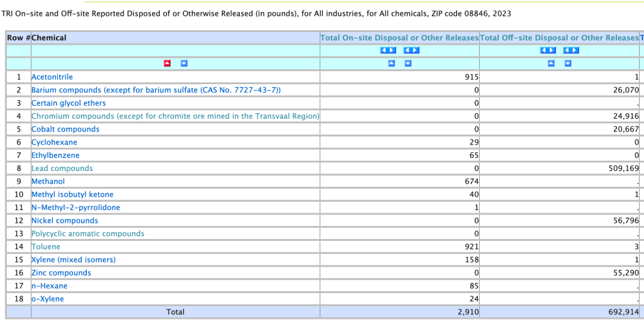Sort Chemical column descending with blue arrow
This screenshot has height=322, width=644.
click(184, 64)
